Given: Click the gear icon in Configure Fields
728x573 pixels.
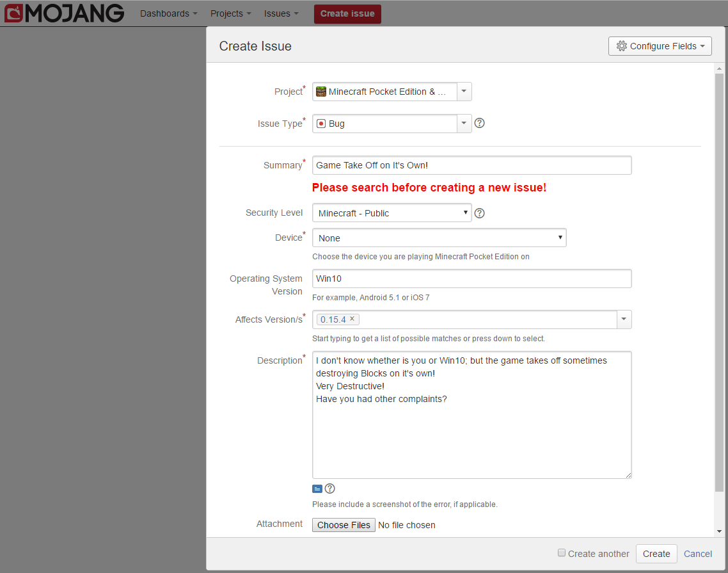Looking at the screenshot, I should coord(622,46).
